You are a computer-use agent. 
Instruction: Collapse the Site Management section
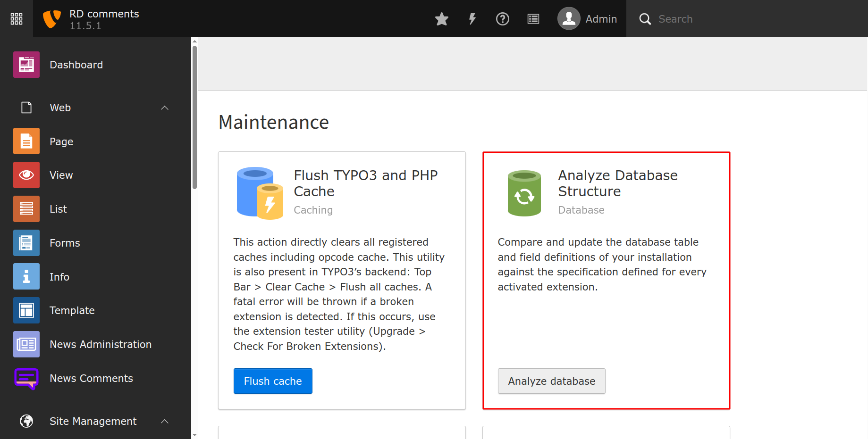164,421
